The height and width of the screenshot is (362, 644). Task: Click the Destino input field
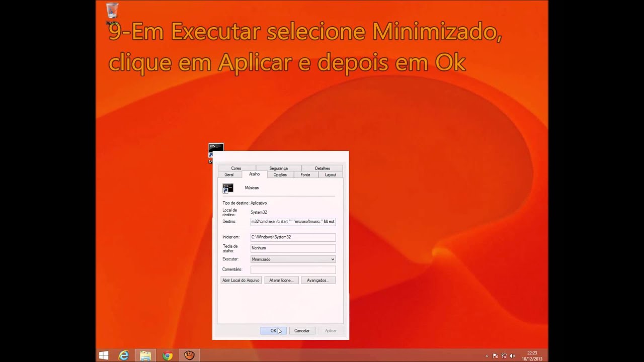[x=293, y=221]
